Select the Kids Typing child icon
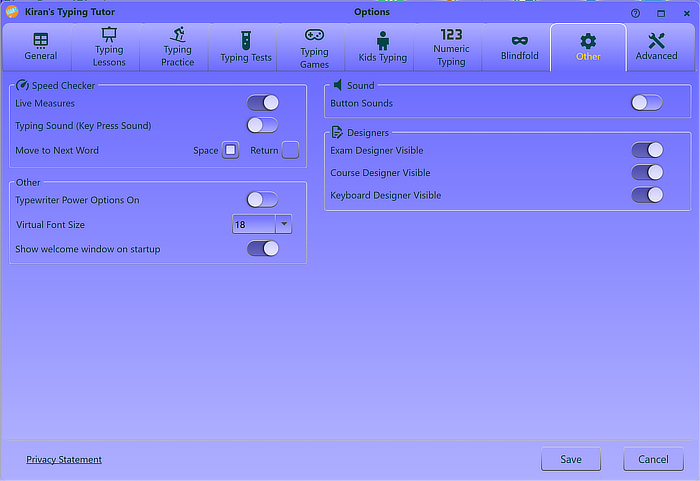 (382, 40)
